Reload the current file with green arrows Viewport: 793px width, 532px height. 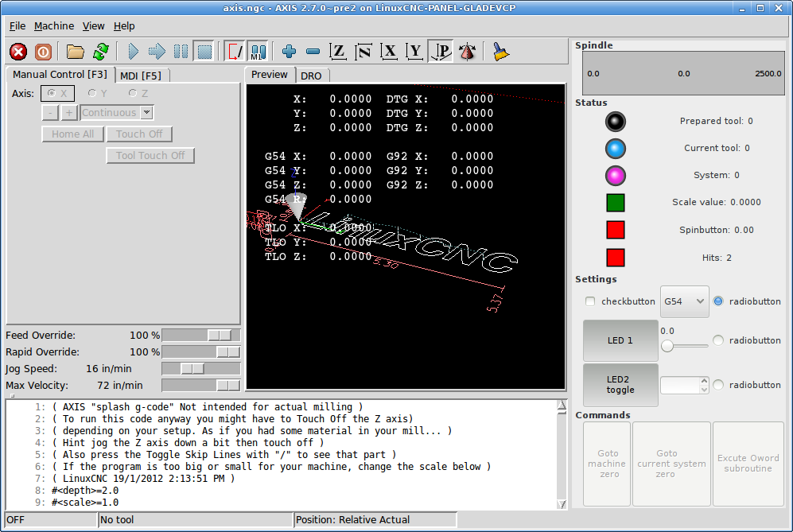pos(100,52)
